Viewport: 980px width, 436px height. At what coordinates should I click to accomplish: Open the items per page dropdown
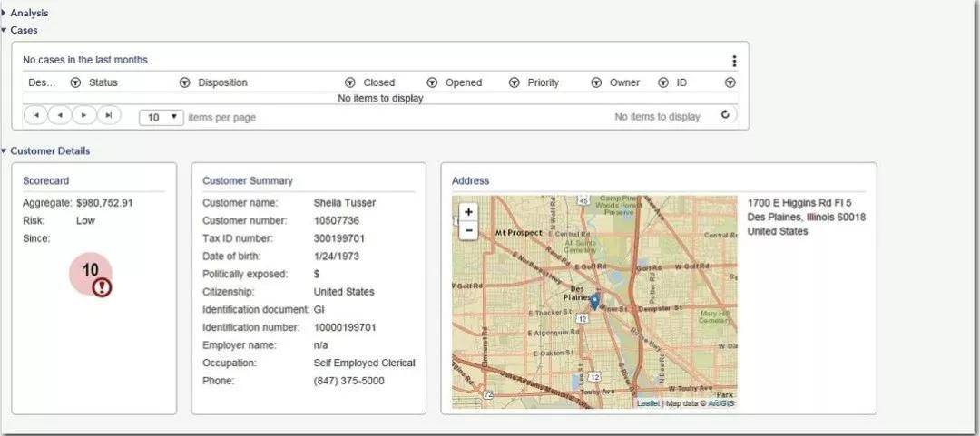pyautogui.click(x=162, y=117)
